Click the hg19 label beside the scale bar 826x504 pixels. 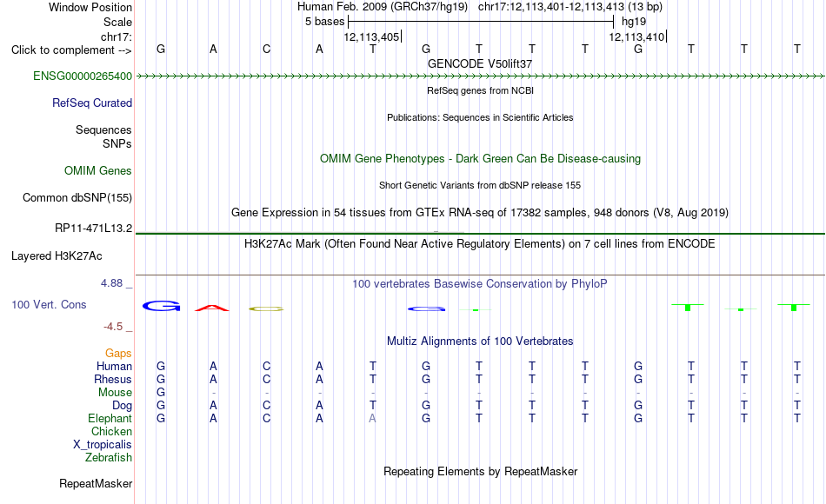click(634, 22)
